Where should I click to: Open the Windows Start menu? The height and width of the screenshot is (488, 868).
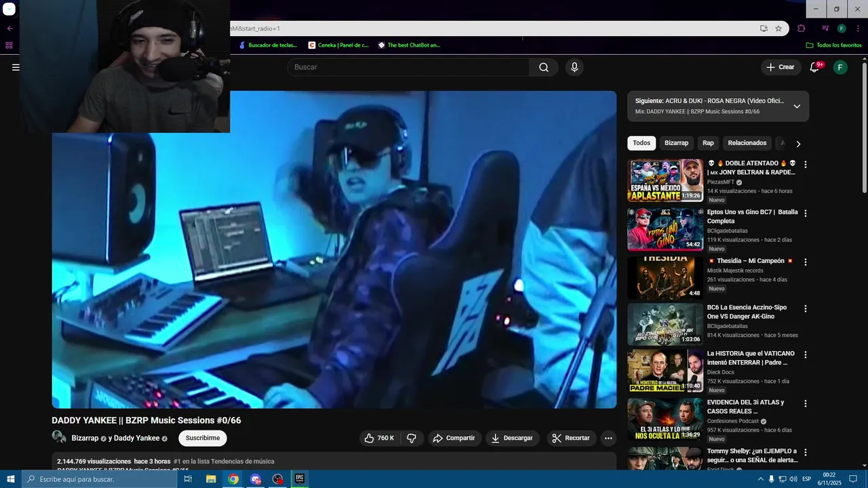[9, 479]
